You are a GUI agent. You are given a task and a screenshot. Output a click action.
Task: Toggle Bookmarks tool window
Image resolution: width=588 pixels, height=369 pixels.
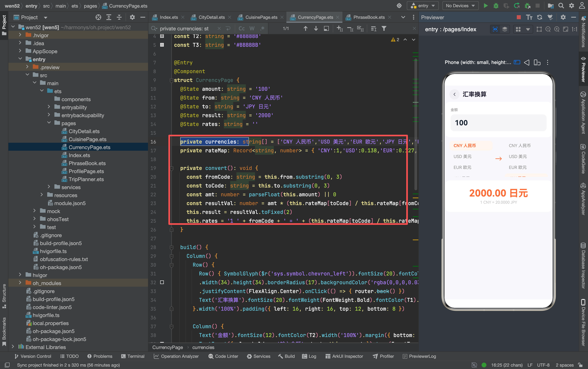(x=4, y=331)
